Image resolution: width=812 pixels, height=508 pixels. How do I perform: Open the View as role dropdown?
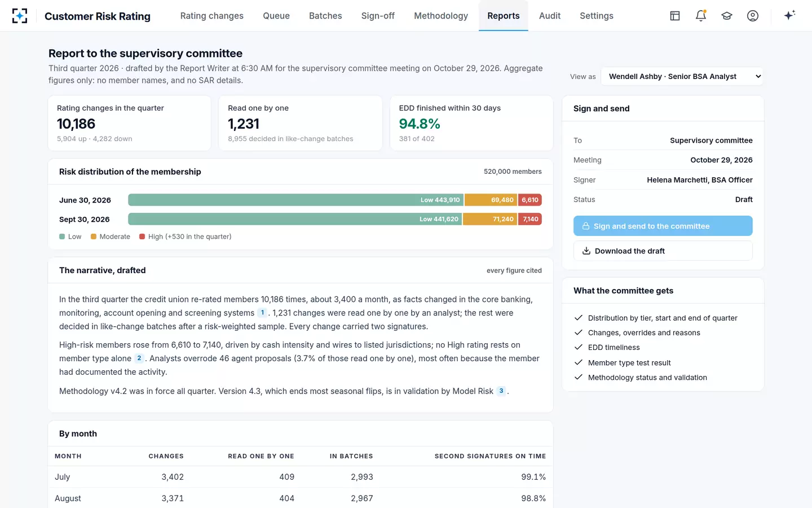pyautogui.click(x=682, y=76)
